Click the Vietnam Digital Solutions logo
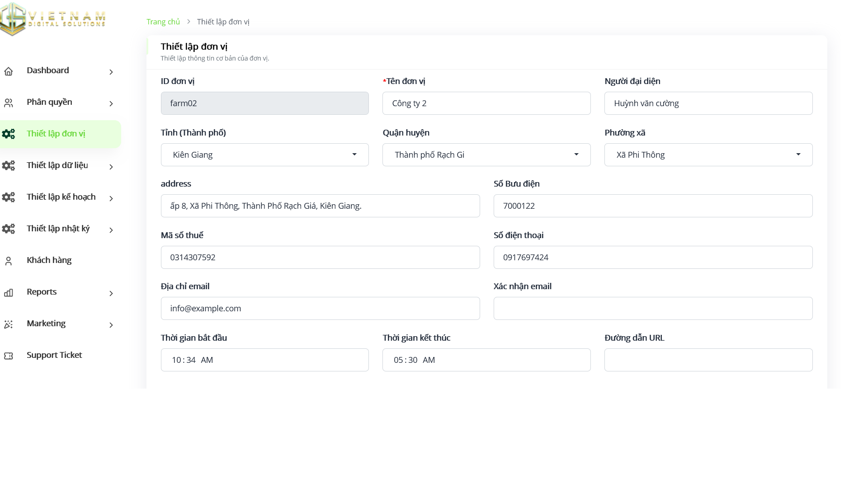 coord(53,19)
